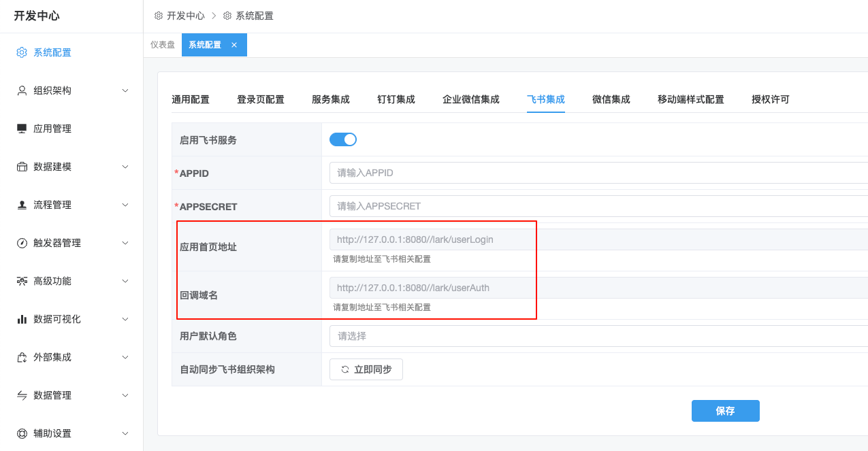Expand the 外部集成 sidebar chevron
The height and width of the screenshot is (451, 868).
click(125, 357)
